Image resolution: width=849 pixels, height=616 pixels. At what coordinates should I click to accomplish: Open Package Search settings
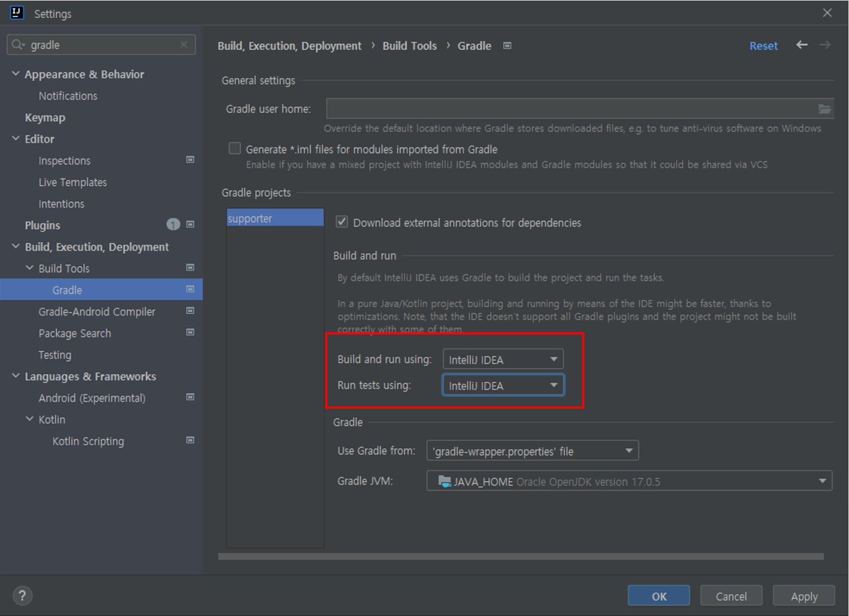click(75, 333)
